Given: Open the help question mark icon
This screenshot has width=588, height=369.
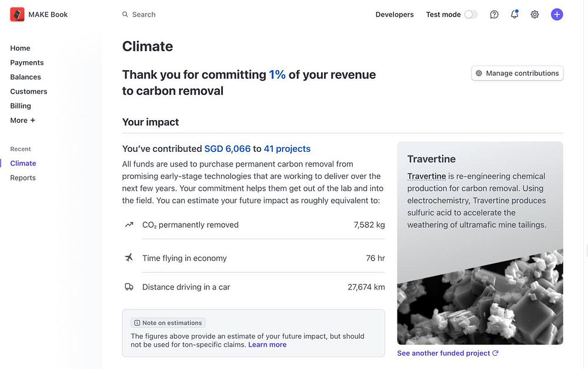Looking at the screenshot, I should coord(494,15).
